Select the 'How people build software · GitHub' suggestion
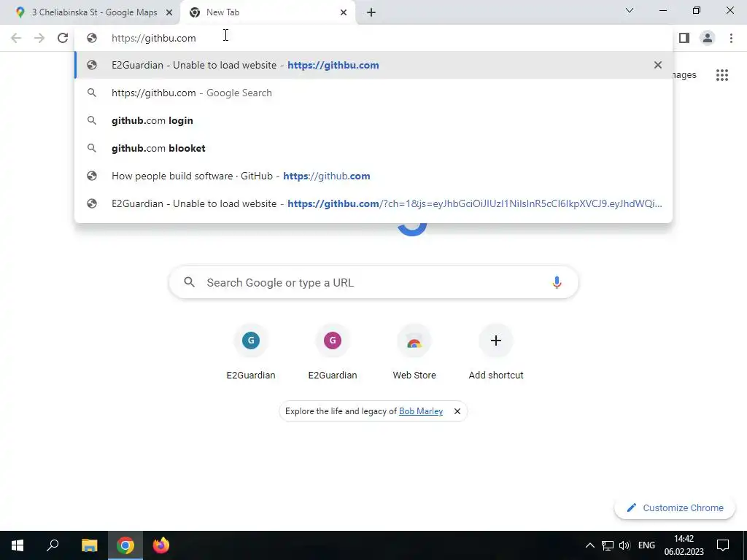747x560 pixels. coord(373,176)
